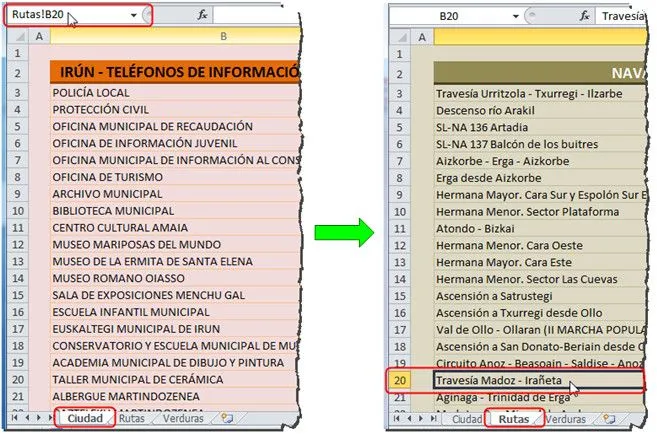Select row 20 header in right window

point(400,380)
